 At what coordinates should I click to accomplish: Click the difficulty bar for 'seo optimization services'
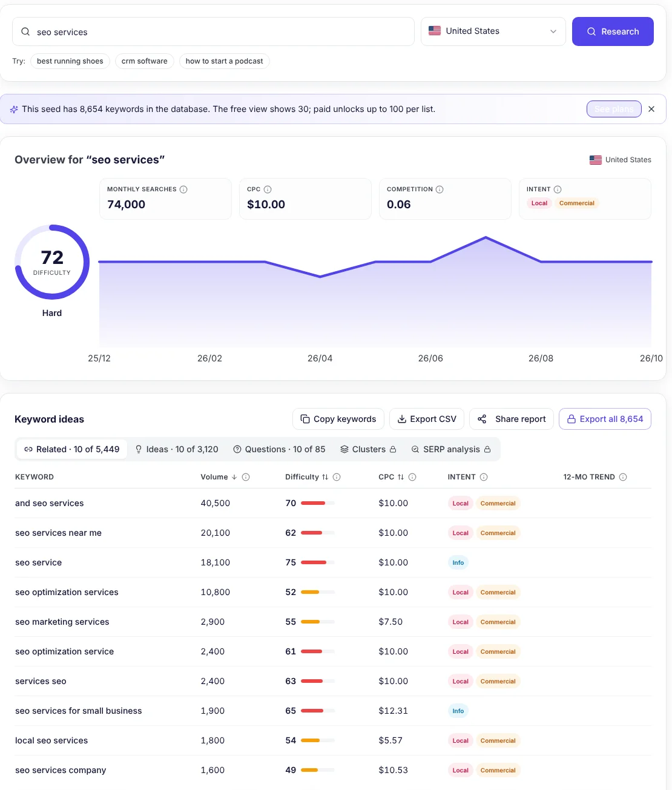318,592
